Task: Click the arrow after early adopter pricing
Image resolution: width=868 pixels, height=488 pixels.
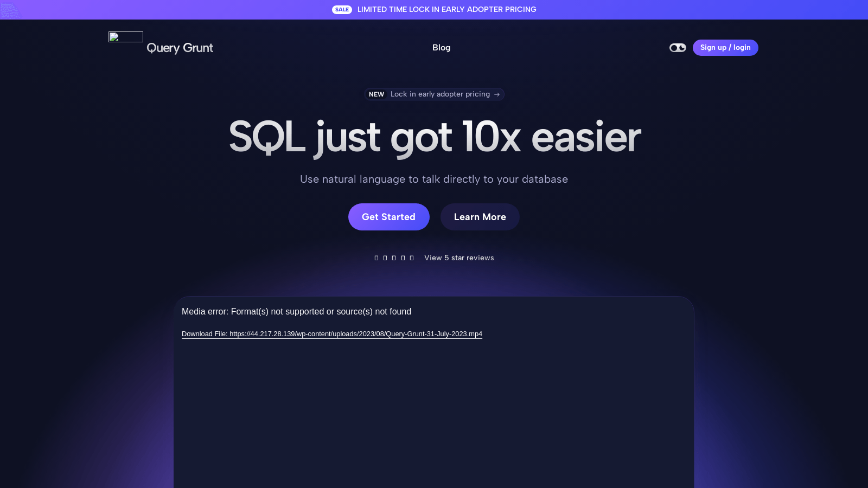Action: pyautogui.click(x=497, y=94)
